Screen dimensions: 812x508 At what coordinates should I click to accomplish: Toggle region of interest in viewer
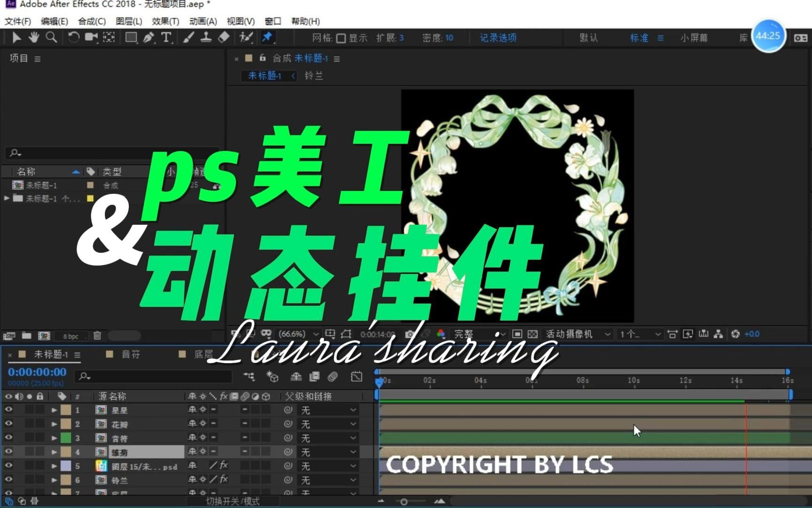tap(517, 334)
